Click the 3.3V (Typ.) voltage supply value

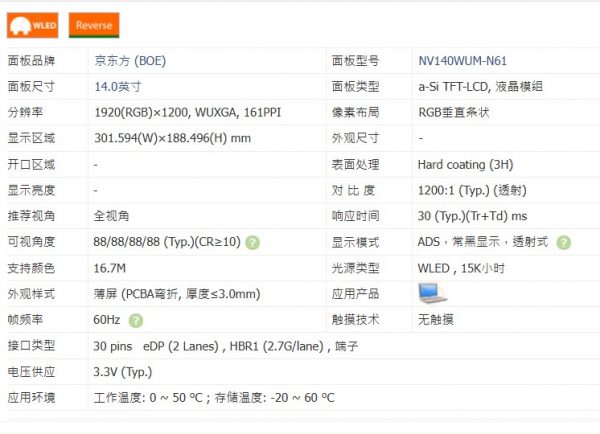(x=122, y=372)
